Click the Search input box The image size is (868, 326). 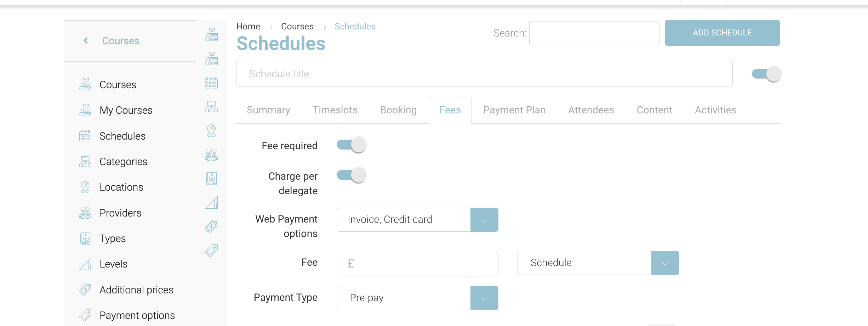click(594, 33)
